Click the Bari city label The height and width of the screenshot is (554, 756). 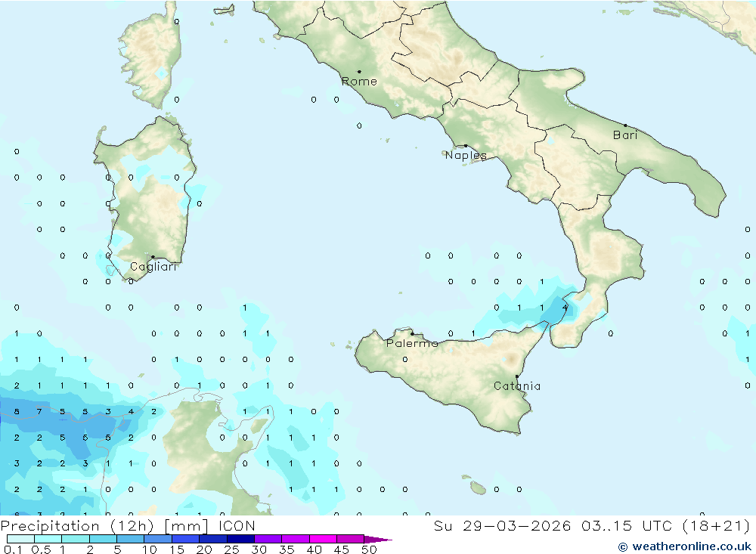click(x=625, y=135)
